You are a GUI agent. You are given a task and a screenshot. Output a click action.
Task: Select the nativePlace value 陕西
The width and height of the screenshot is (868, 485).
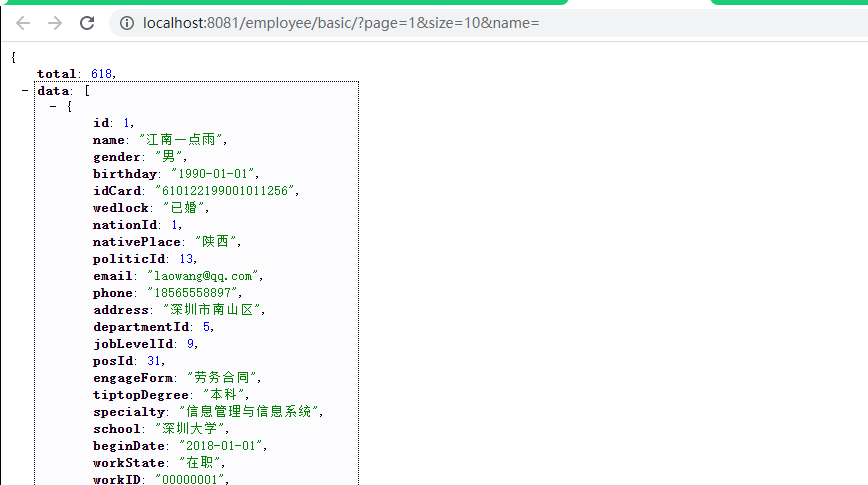[x=216, y=241]
